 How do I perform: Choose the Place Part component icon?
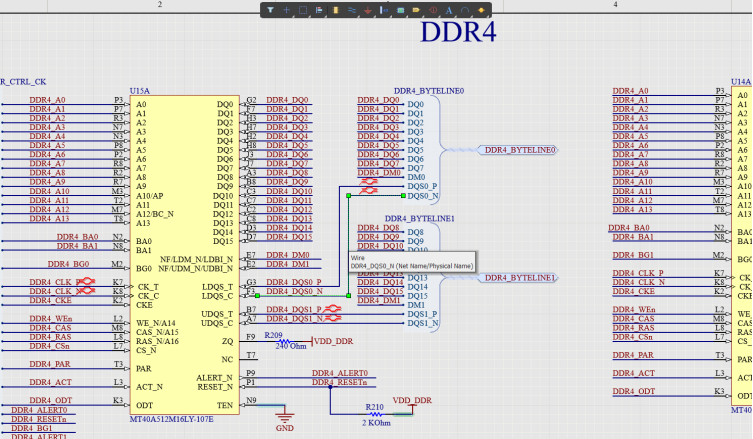click(x=336, y=10)
